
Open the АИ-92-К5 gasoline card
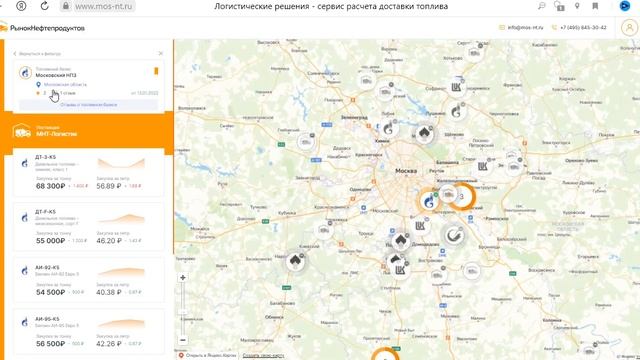click(x=89, y=279)
